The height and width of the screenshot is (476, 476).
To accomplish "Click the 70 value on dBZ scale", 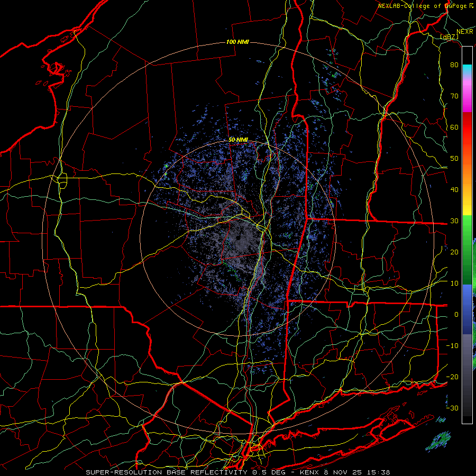I will (x=454, y=96).
